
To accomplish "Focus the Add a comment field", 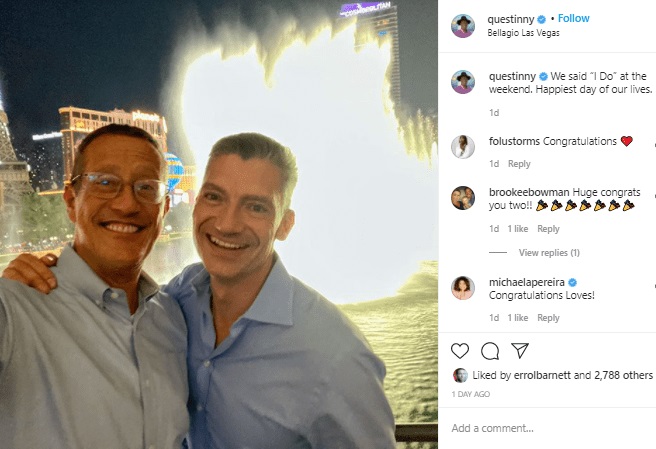I will 547,428.
